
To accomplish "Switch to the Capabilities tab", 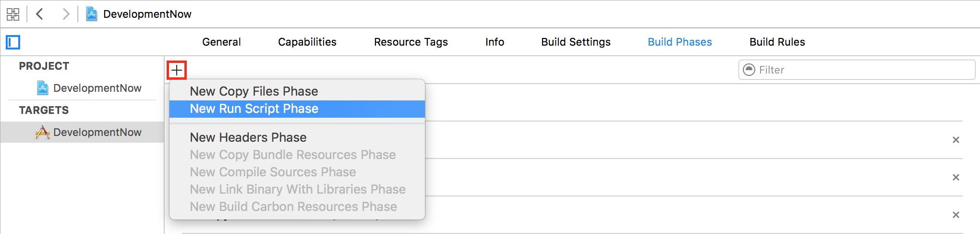I will coord(307,42).
